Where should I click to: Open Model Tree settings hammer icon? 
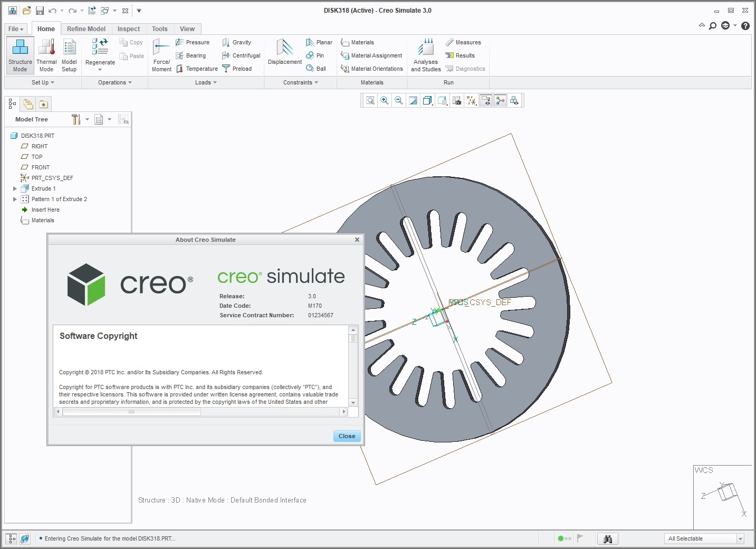click(76, 119)
